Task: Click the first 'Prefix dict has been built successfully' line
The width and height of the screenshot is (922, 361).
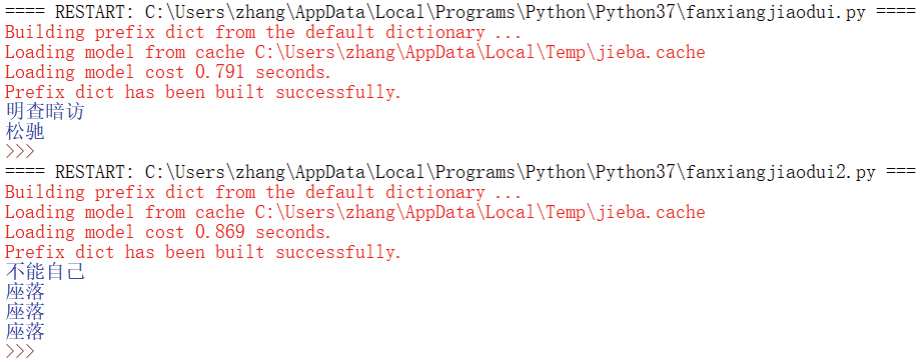Action: tap(203, 92)
